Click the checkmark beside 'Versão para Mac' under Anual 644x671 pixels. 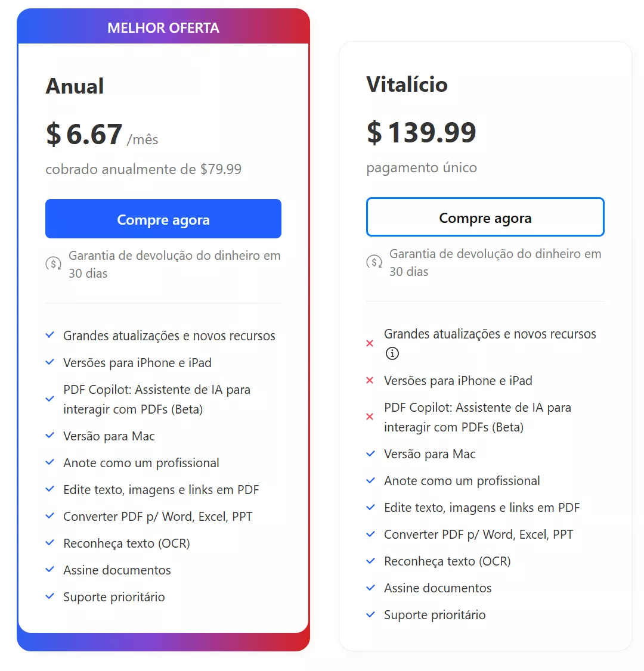tap(50, 435)
